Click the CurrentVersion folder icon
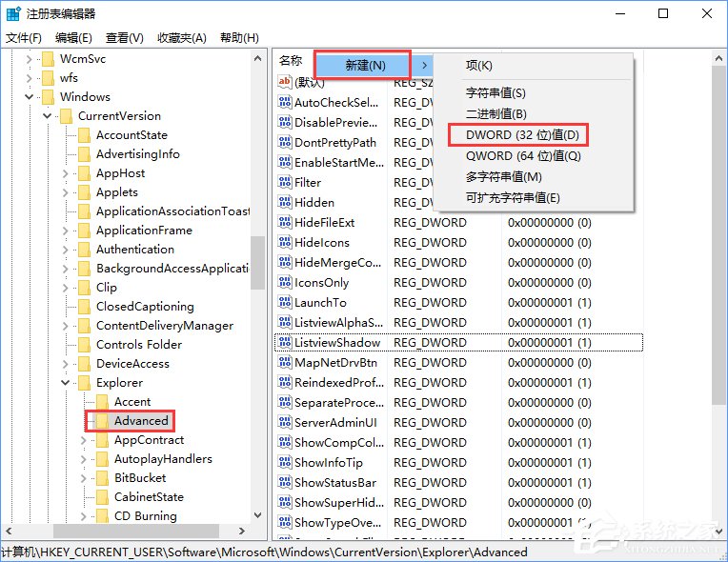Viewport: 728px width, 562px height. click(x=66, y=116)
